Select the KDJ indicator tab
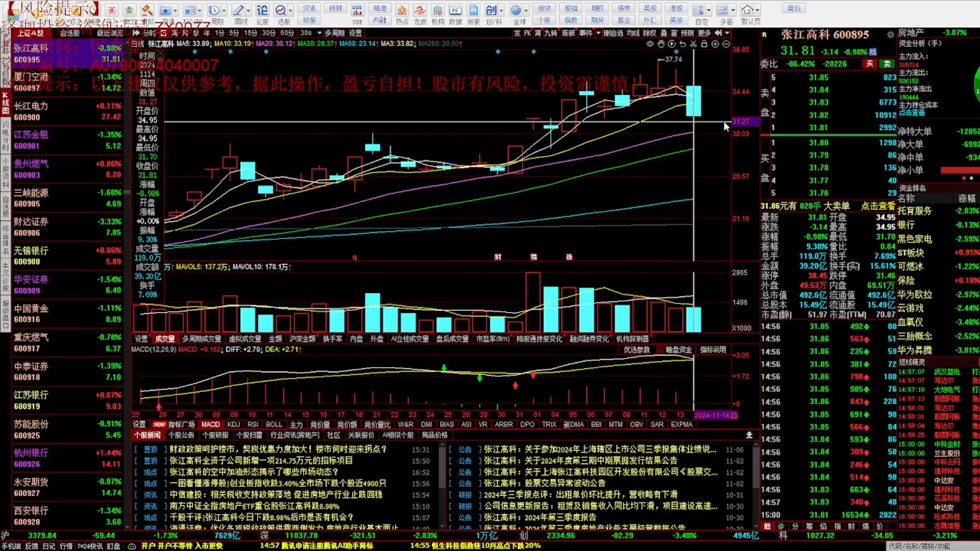Viewport: 980px width, 551px height. pos(234,424)
